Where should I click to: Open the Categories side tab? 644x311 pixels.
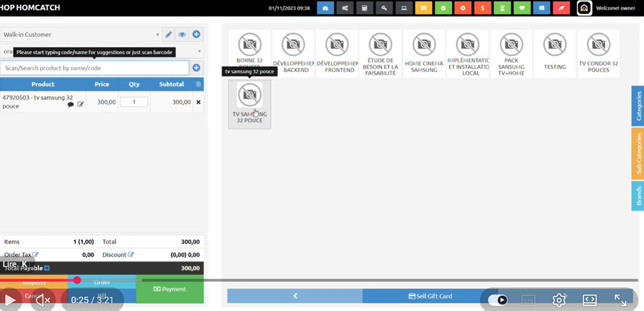(x=638, y=106)
